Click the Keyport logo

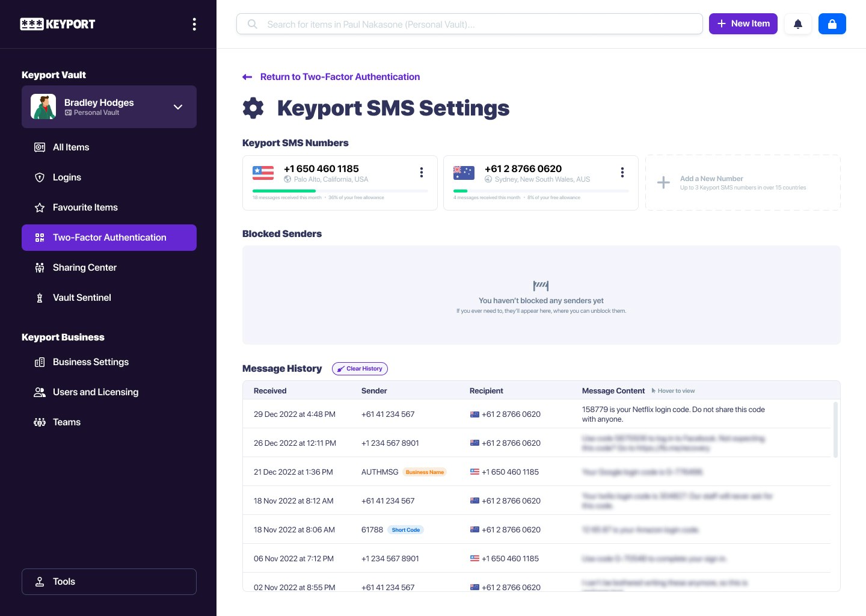point(58,24)
